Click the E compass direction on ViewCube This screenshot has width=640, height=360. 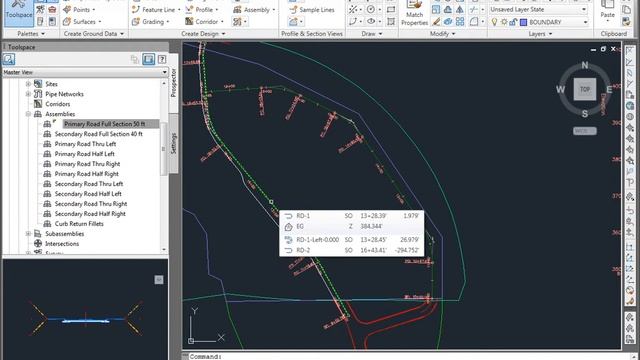click(609, 89)
